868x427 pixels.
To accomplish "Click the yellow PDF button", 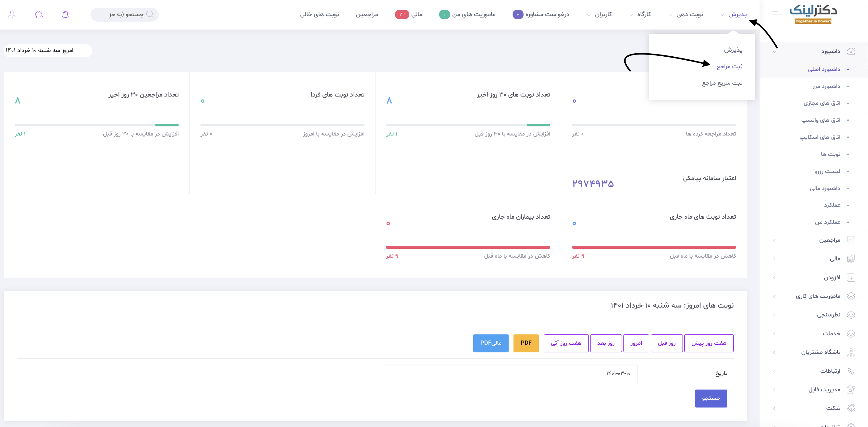I will [526, 343].
